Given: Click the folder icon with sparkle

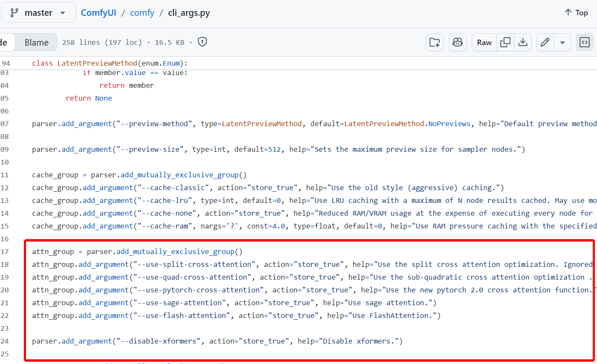Looking at the screenshot, I should 435,42.
